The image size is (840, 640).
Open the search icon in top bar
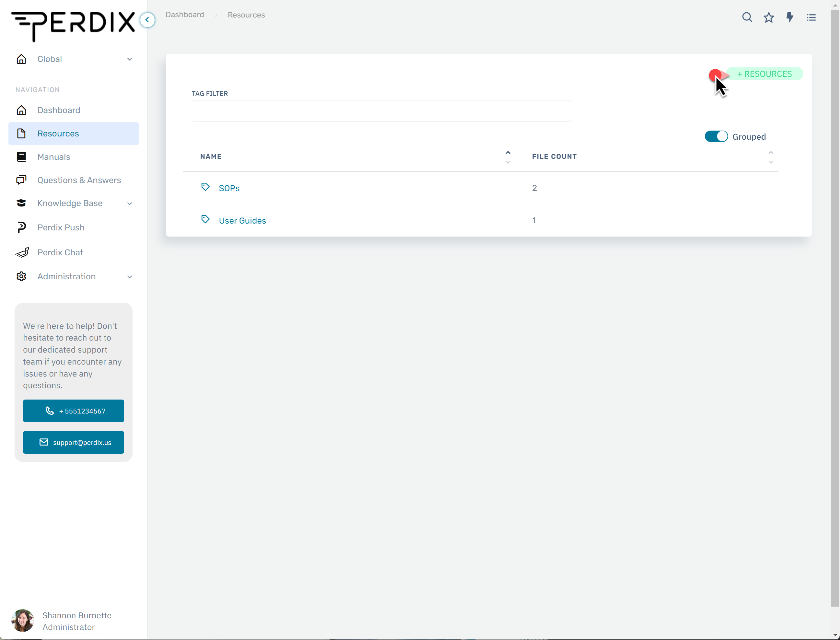point(747,17)
